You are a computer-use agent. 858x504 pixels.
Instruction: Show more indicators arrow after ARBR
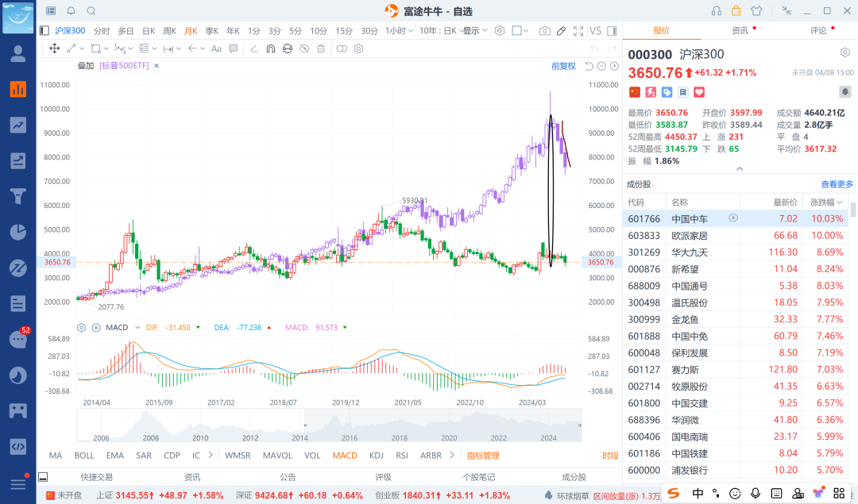(x=452, y=455)
